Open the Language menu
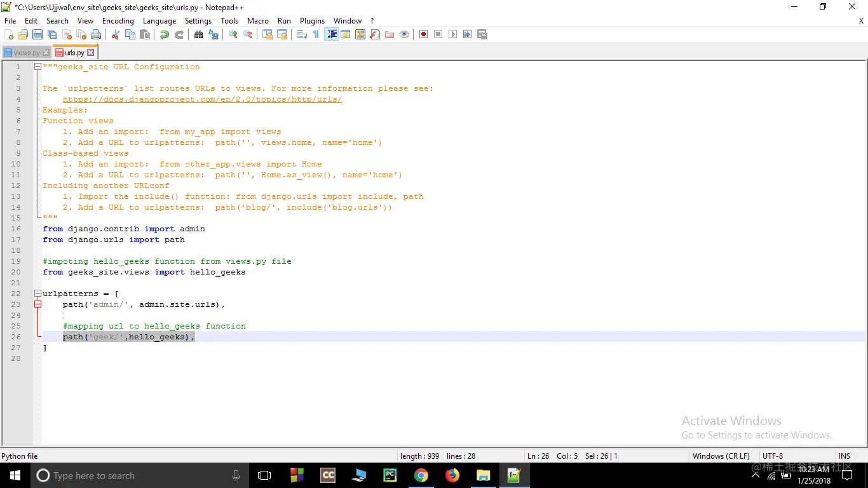The width and height of the screenshot is (868, 488). pos(159,21)
